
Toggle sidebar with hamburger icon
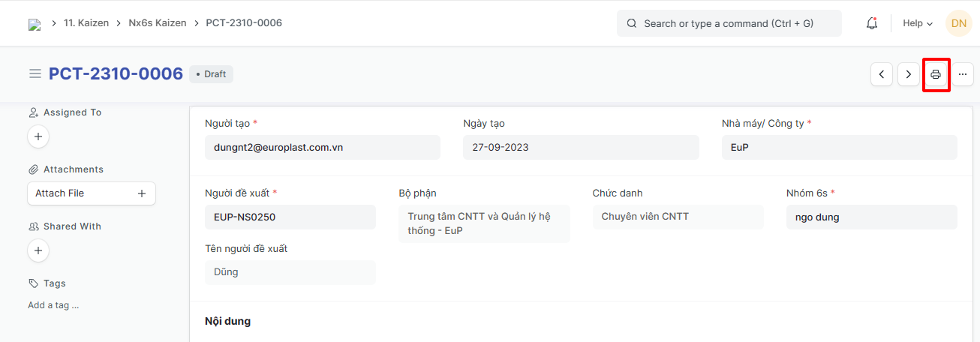pyautogui.click(x=35, y=73)
